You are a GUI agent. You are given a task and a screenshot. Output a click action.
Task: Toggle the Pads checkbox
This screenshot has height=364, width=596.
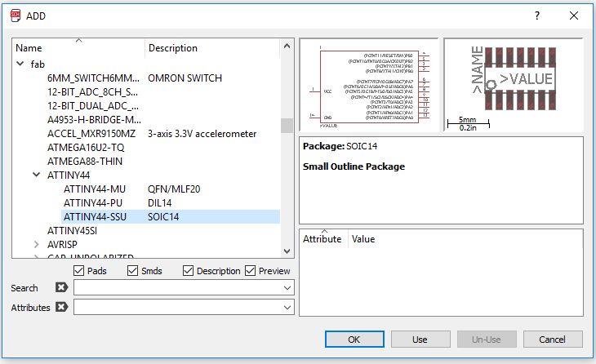tap(78, 270)
